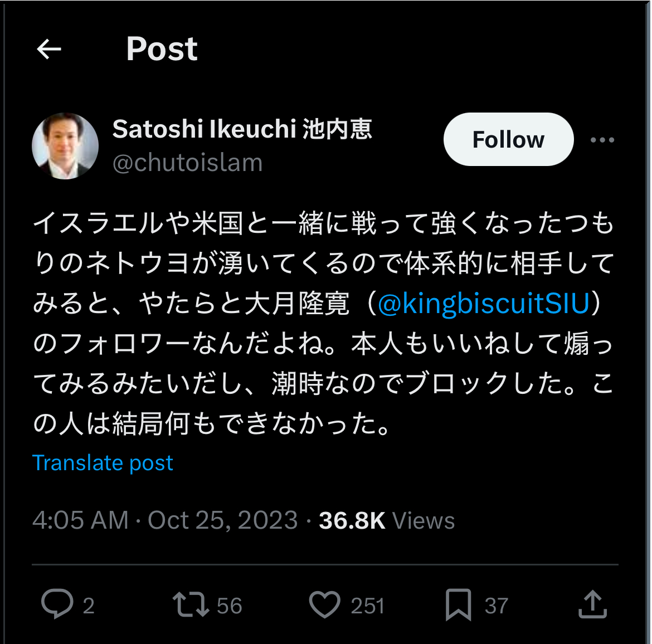Click the like count 251

click(x=368, y=606)
